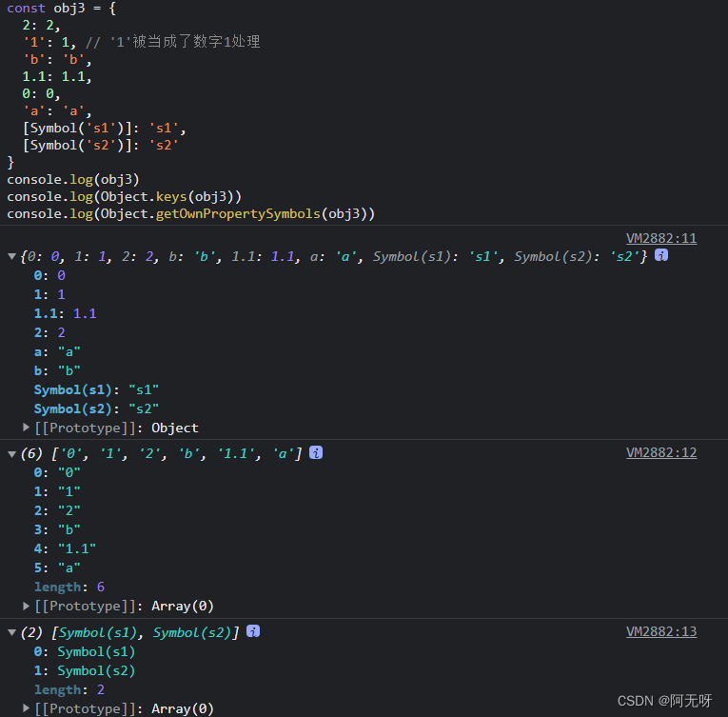Select the entry 0: Symbol(s1)
This screenshot has height=717, width=728.
tap(85, 652)
